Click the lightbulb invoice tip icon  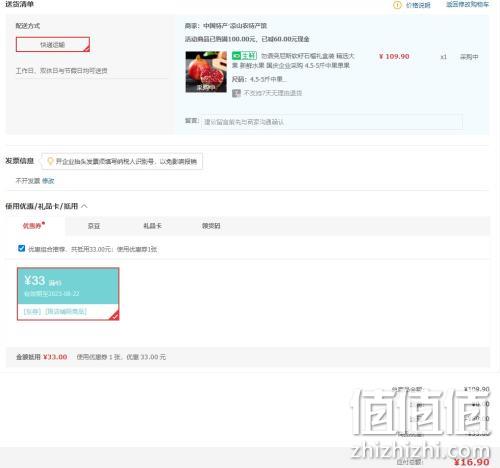pyautogui.click(x=50, y=161)
